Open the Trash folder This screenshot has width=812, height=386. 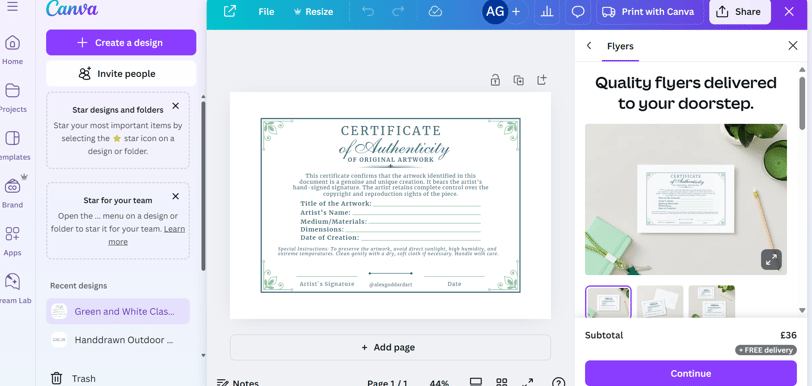click(74, 378)
